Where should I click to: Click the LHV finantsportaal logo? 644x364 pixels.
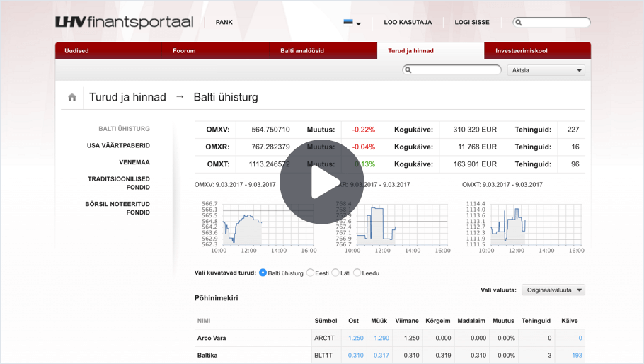click(x=125, y=22)
